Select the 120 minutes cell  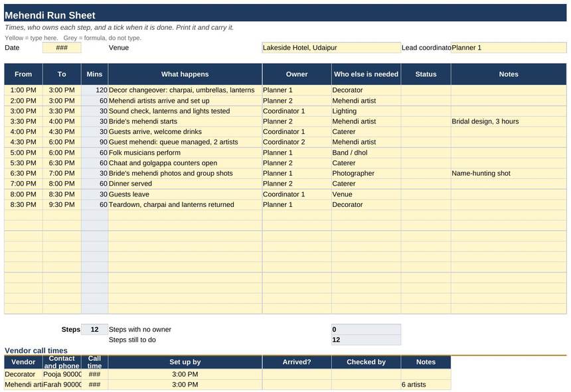point(95,90)
